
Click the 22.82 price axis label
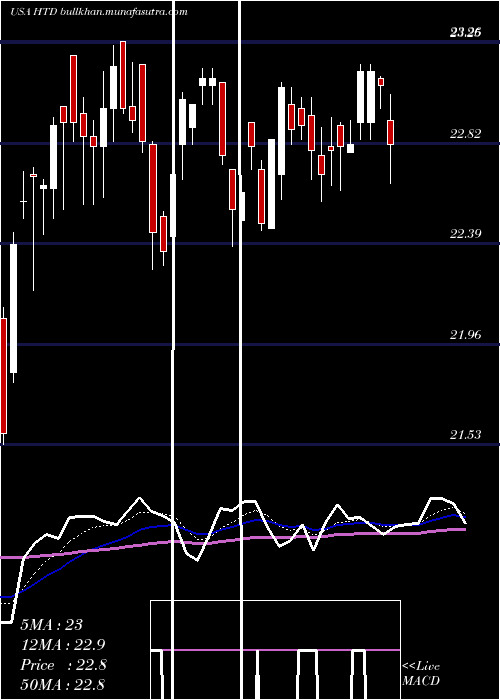[x=465, y=133]
